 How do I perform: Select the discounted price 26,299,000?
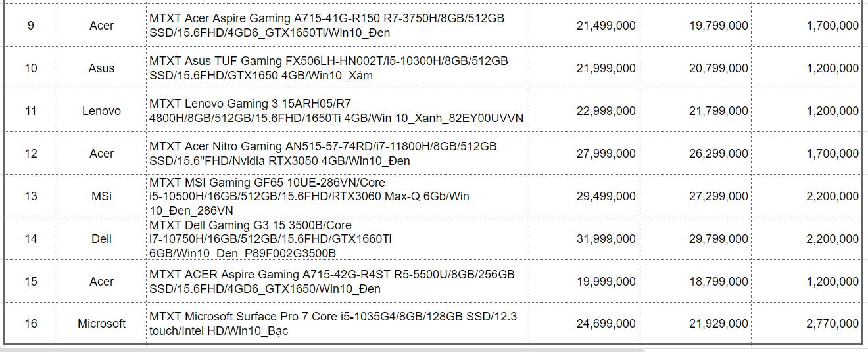tap(695, 153)
